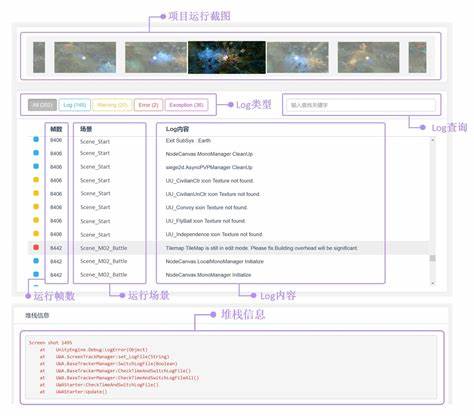The image size is (474, 416).
Task: Click the log keyword search field
Action: 361,105
